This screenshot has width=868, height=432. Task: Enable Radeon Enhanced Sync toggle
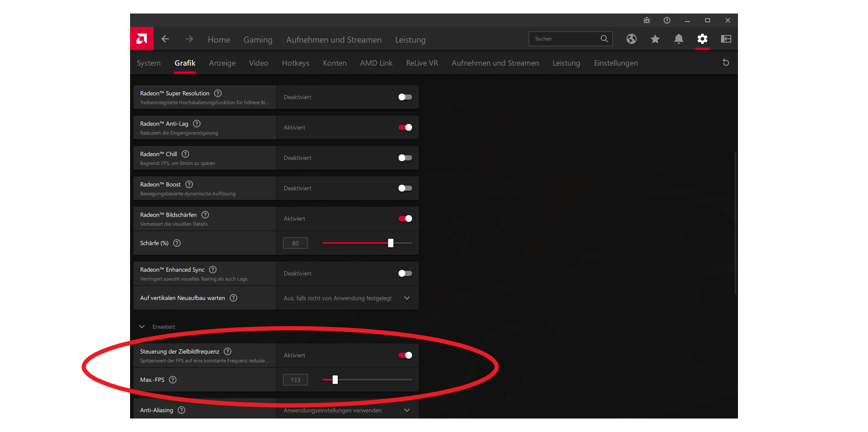point(405,273)
